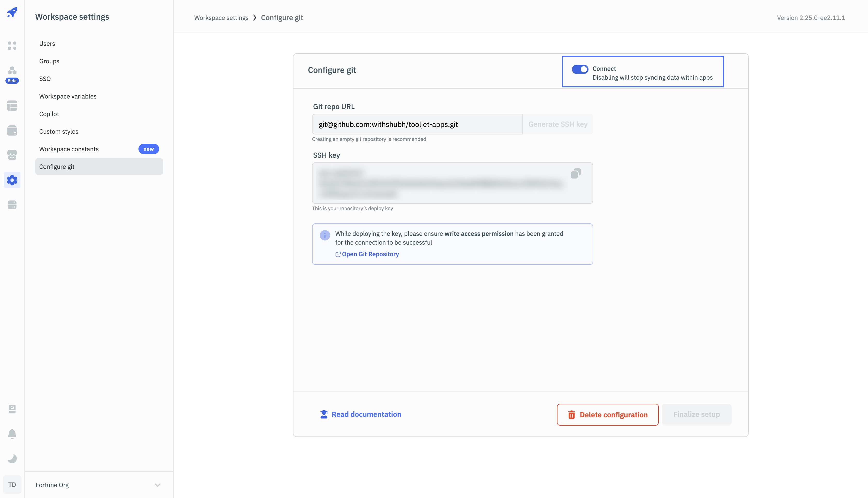868x498 pixels.
Task: Click Delete configuration button
Action: 608,414
